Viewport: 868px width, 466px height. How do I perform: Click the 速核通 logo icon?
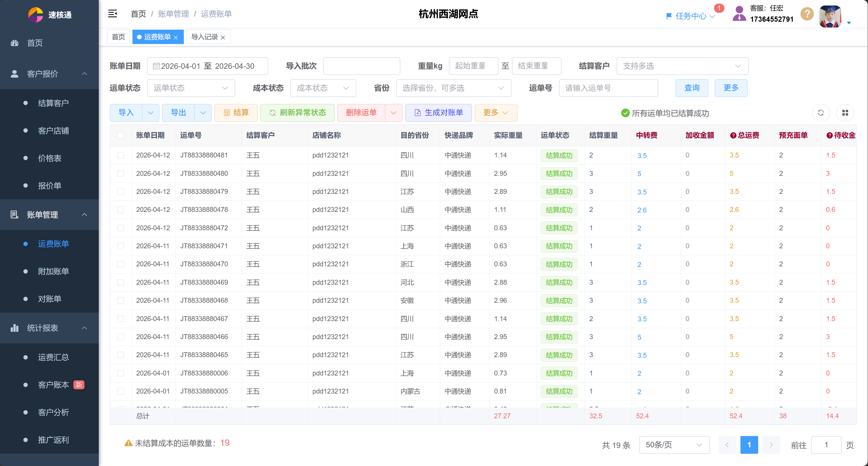35,14
